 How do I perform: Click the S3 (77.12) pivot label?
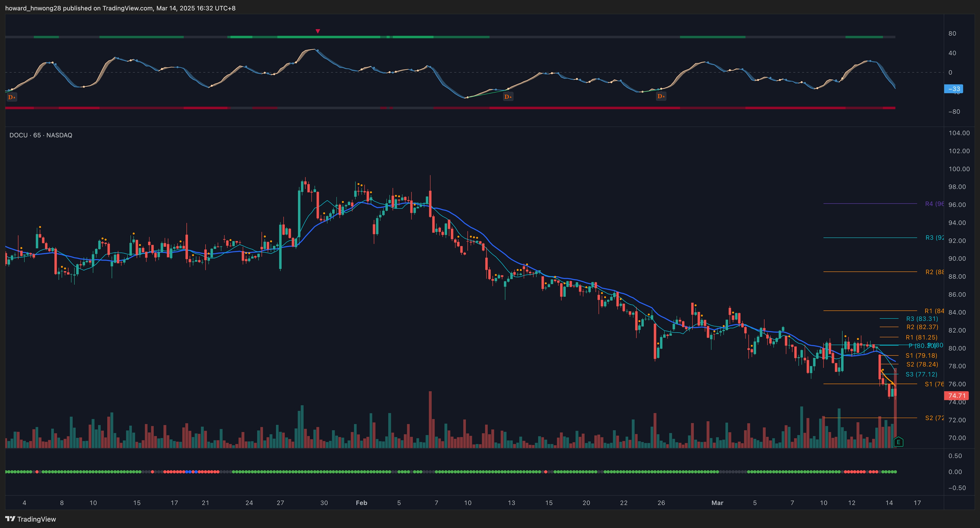(x=921, y=374)
